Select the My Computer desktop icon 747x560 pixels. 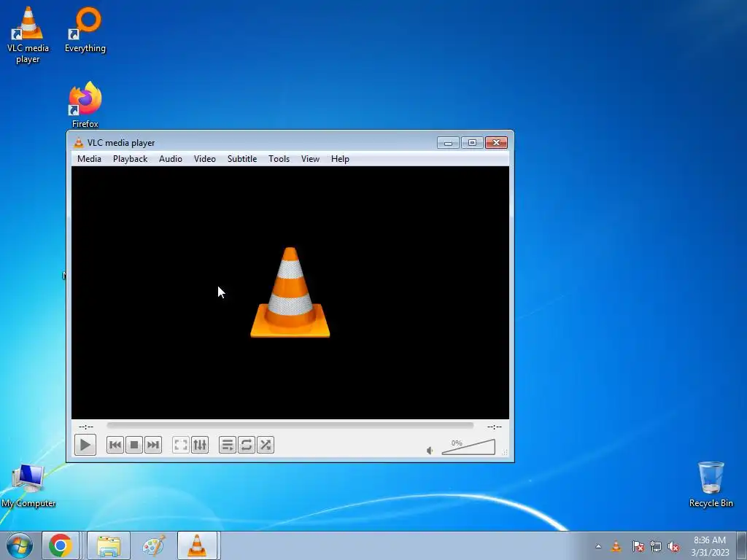(x=28, y=485)
